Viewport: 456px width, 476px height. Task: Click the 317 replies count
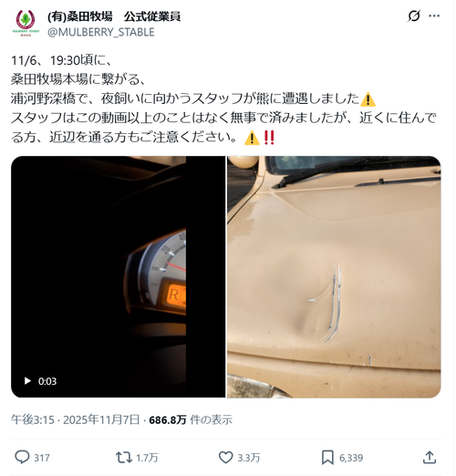[42, 458]
